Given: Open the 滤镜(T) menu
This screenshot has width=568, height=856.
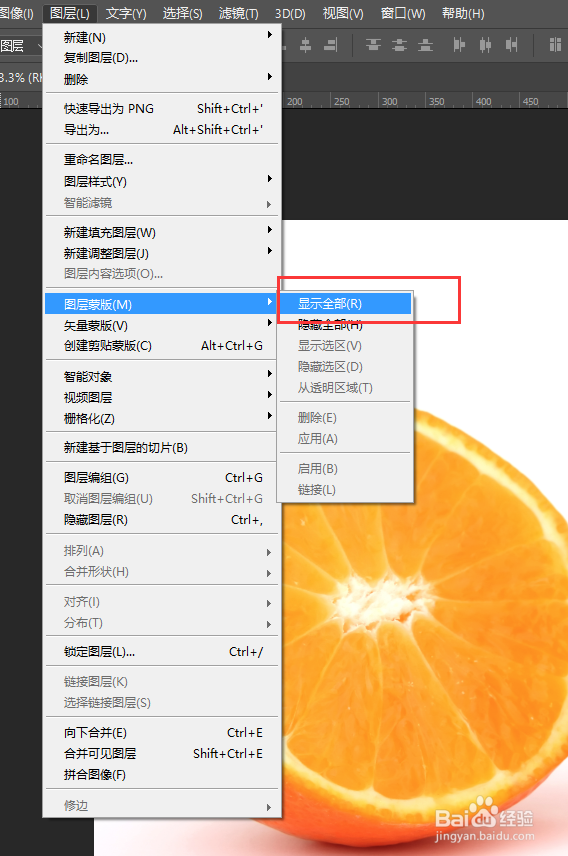Looking at the screenshot, I should pos(239,13).
